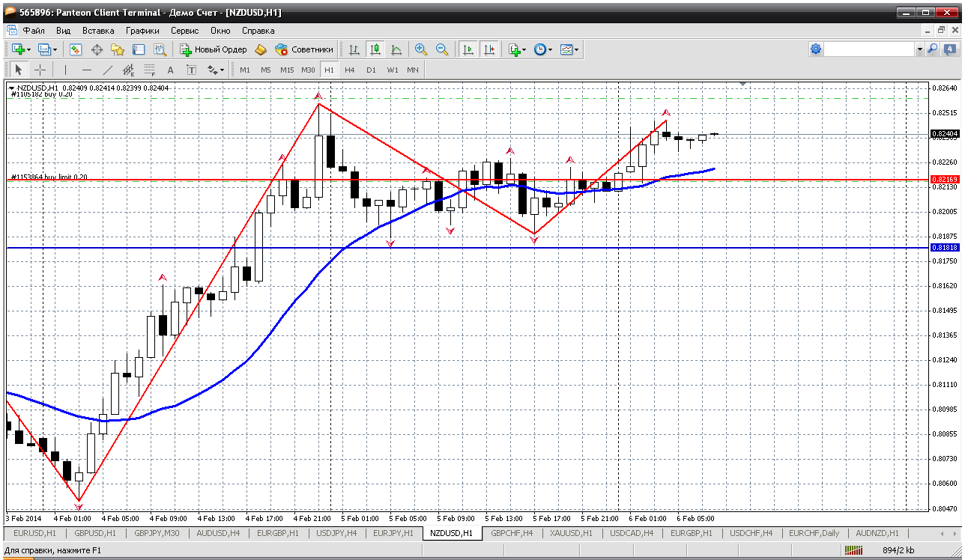Select the text label tool

point(191,70)
